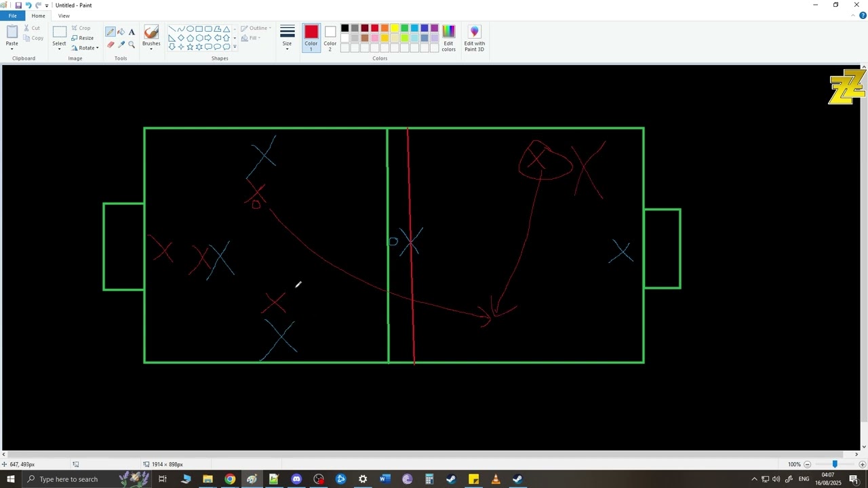868x488 pixels.
Task: Click the zoom in plus button
Action: pyautogui.click(x=862, y=464)
